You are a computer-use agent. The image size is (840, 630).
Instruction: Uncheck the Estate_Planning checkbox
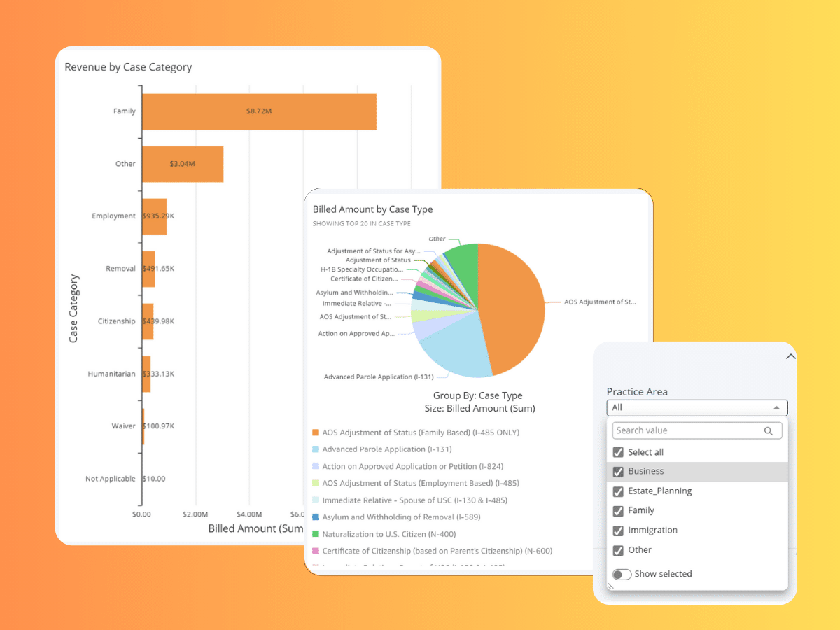(x=618, y=491)
